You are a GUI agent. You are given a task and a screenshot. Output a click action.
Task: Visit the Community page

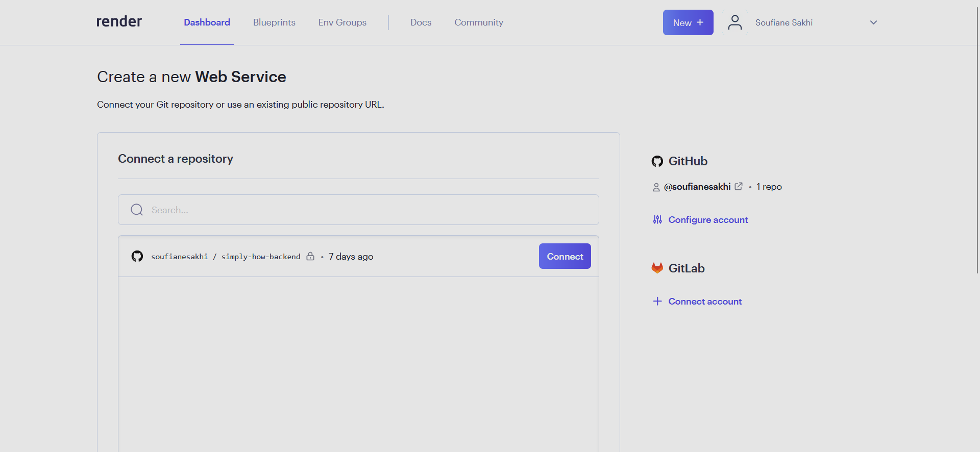[479, 22]
